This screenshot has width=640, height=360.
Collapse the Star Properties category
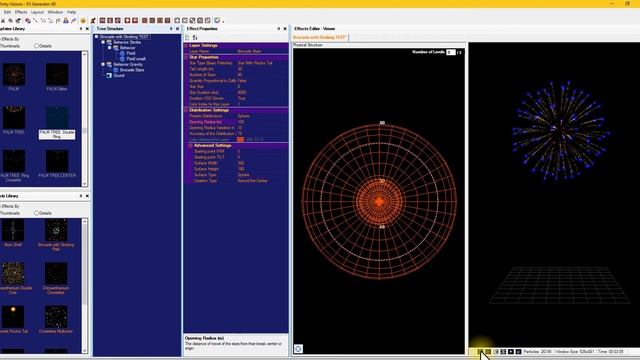point(186,58)
